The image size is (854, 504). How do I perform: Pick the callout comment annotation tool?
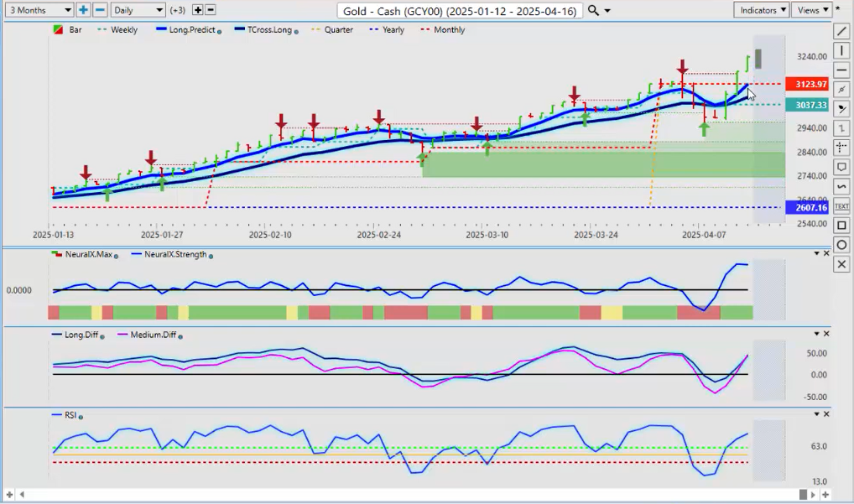(x=841, y=167)
